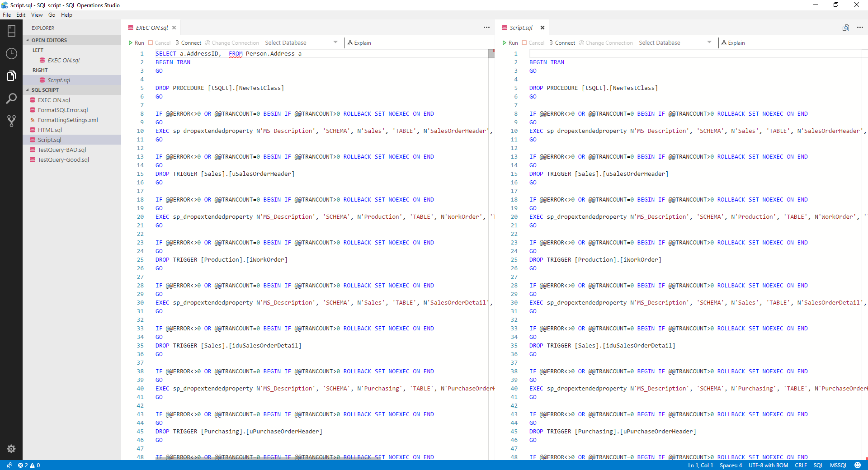Open the Source Control icon

click(11, 121)
